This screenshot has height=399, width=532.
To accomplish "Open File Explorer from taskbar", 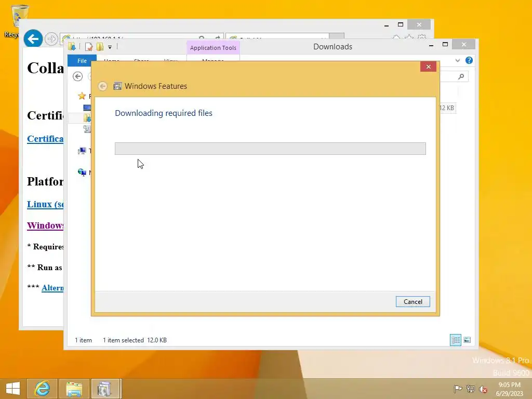I will click(74, 389).
